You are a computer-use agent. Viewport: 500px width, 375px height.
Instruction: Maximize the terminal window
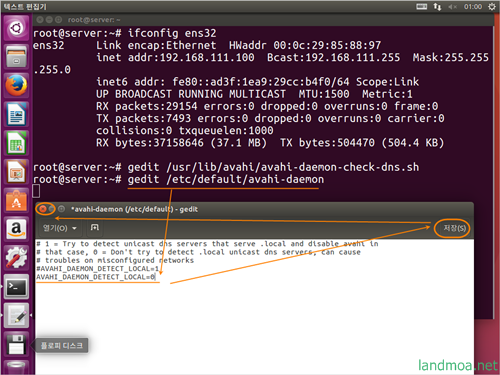(x=58, y=20)
